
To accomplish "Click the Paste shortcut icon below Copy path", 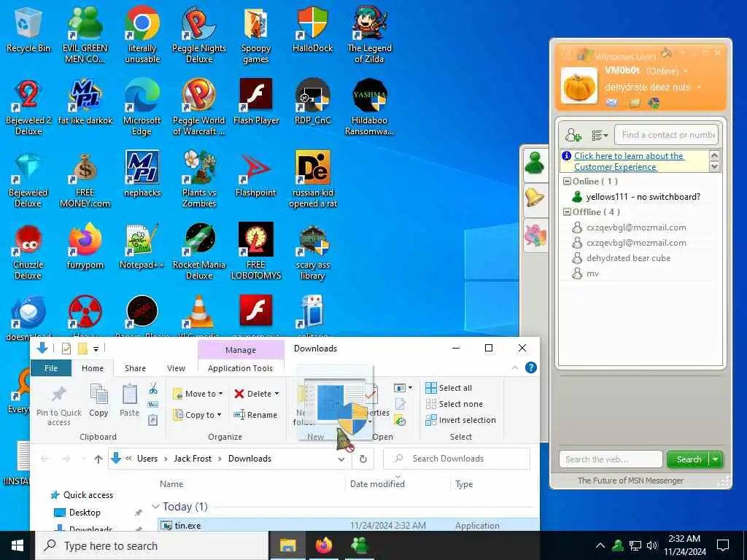I will 153,421.
